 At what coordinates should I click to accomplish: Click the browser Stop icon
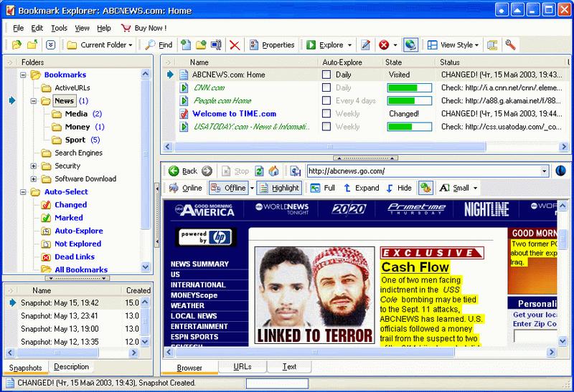[x=226, y=171]
